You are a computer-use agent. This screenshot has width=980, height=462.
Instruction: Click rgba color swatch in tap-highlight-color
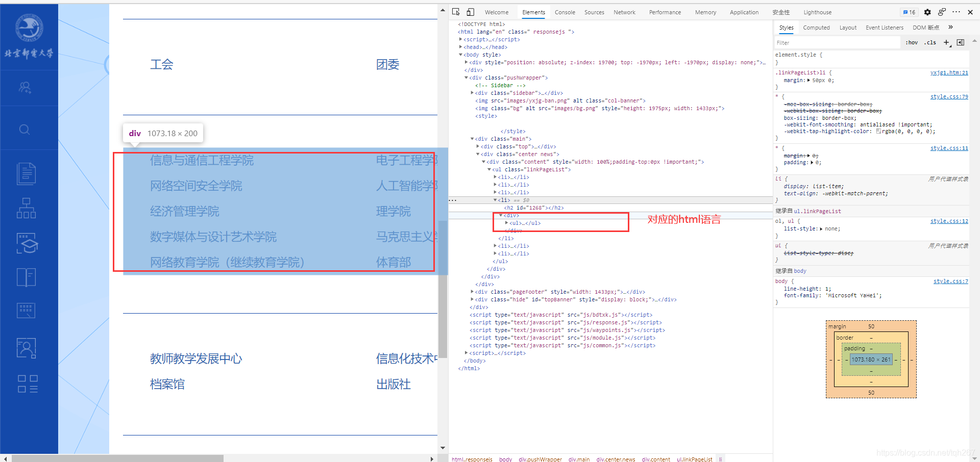point(878,132)
